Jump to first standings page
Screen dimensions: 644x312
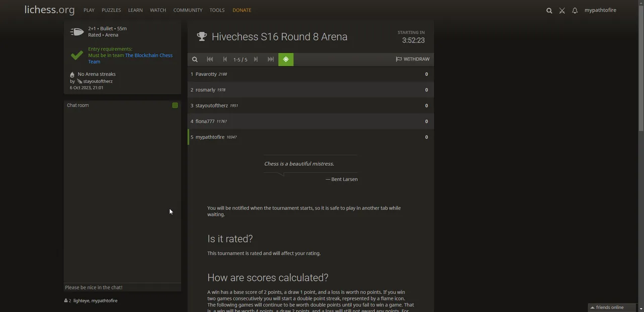(x=210, y=59)
